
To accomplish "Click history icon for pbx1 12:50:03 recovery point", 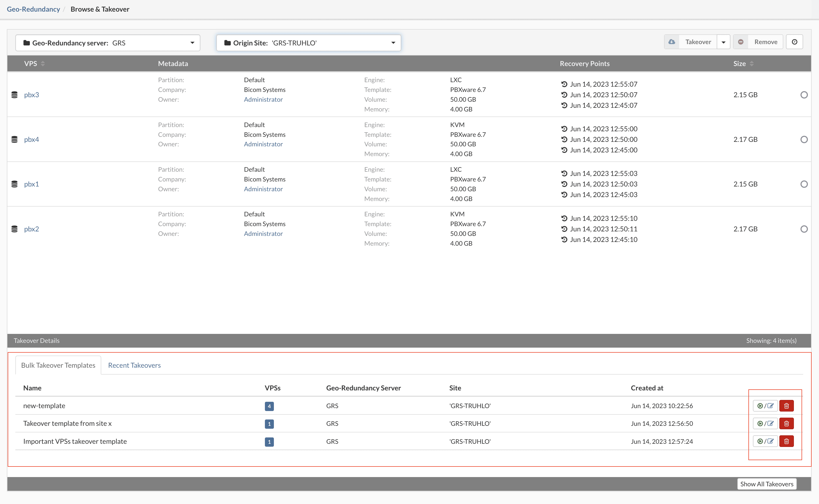I will [x=564, y=184].
